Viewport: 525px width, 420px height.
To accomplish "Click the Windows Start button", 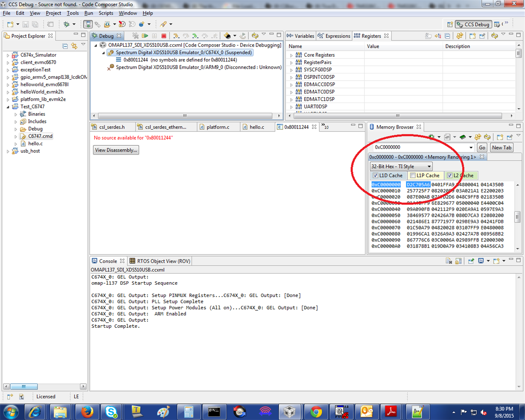I will (11, 412).
